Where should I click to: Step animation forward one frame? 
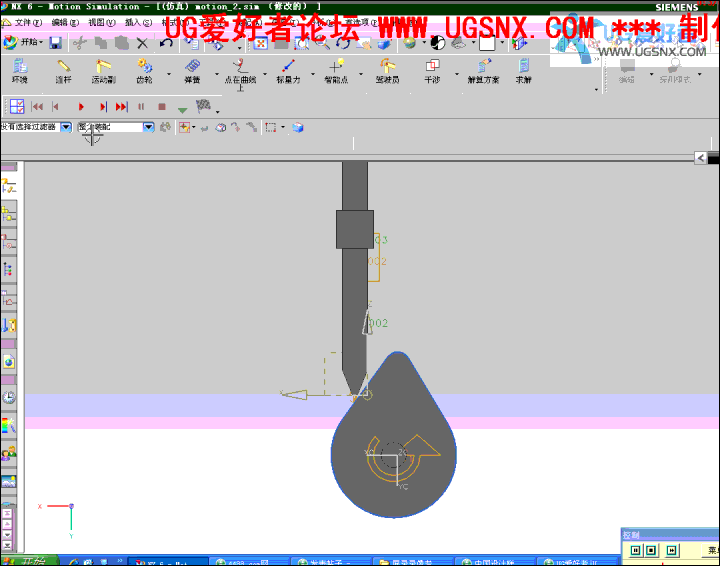pyautogui.click(x=103, y=107)
